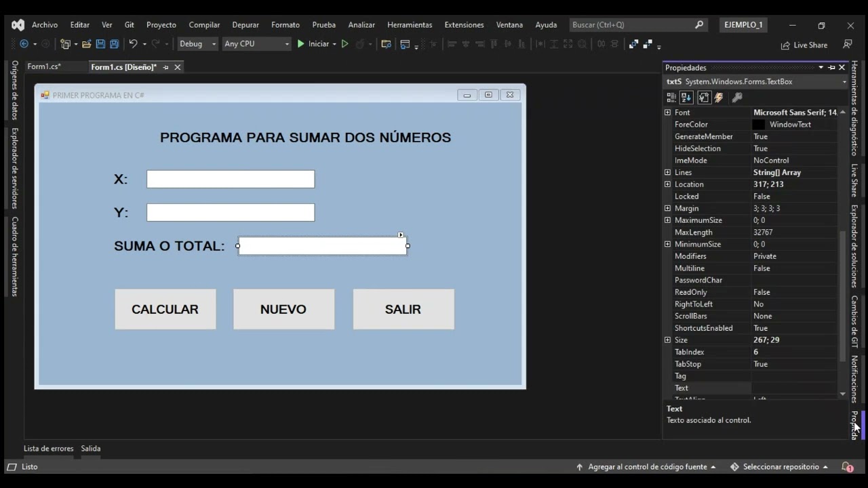
Task: Click the X textbox on the form
Action: pyautogui.click(x=231, y=179)
